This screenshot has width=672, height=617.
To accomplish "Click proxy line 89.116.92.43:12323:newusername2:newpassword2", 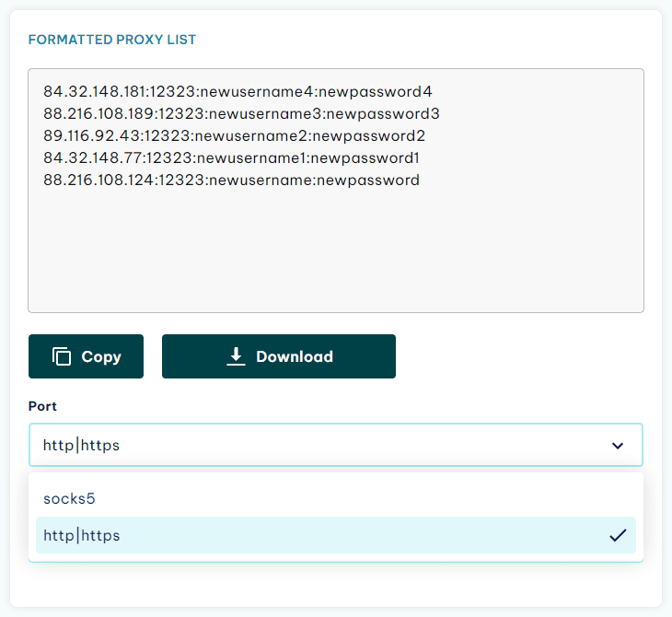I will pos(234,136).
